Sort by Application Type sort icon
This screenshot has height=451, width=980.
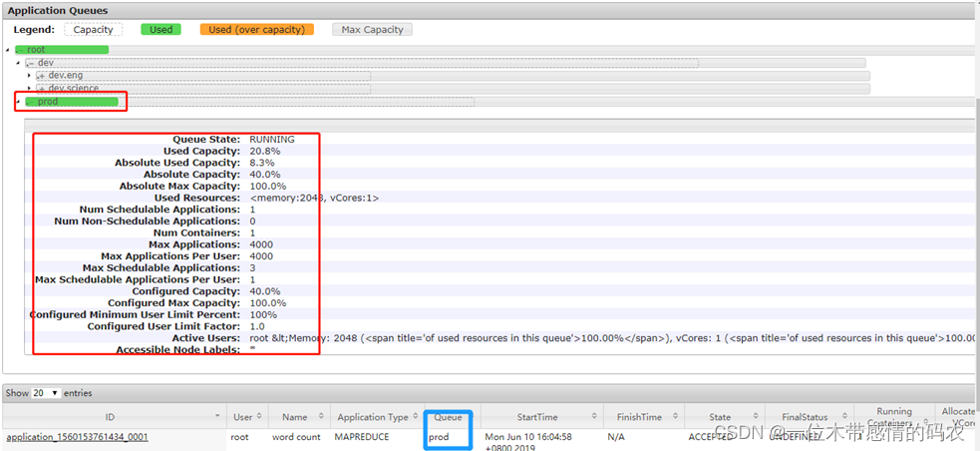pos(416,416)
